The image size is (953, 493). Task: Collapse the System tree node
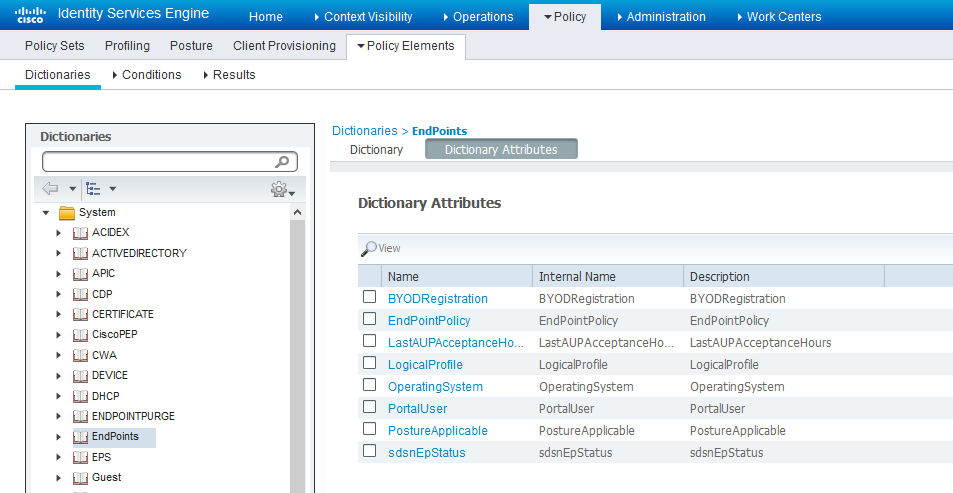[x=45, y=212]
